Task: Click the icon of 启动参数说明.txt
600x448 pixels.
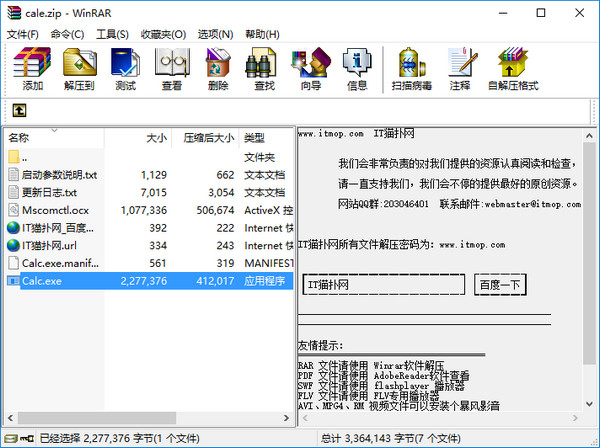Action: click(x=13, y=174)
